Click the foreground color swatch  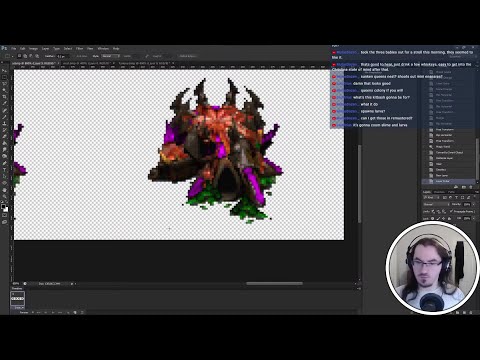pos(3,207)
